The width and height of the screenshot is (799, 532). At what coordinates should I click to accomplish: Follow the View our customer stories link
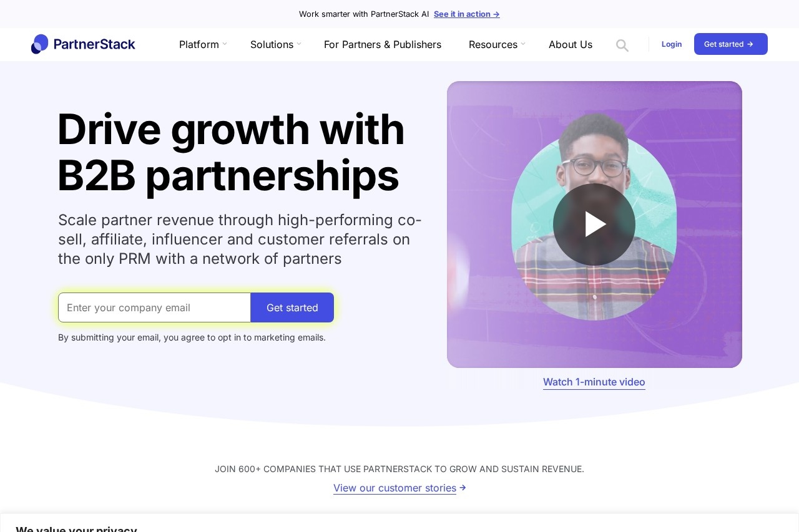coord(399,488)
